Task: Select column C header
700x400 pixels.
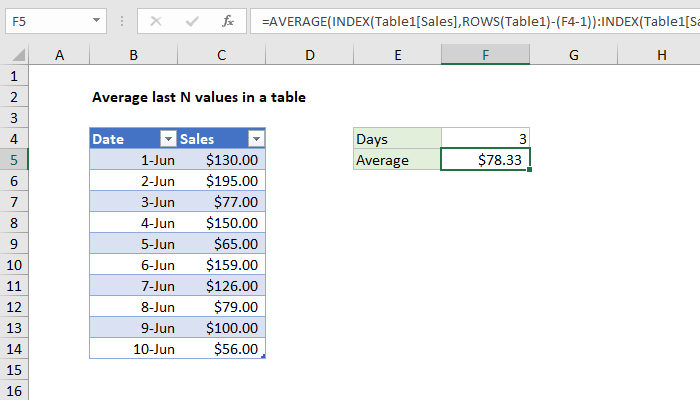Action: [x=221, y=57]
